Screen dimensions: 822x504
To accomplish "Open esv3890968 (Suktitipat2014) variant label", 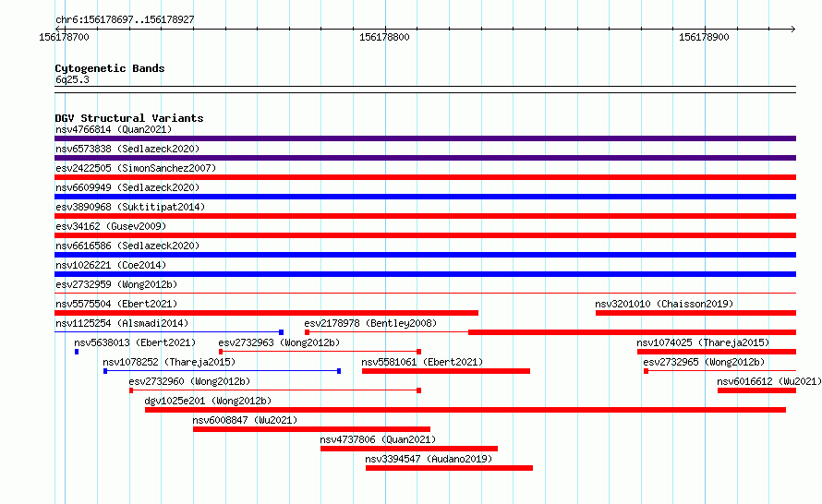I will pyautogui.click(x=130, y=207).
